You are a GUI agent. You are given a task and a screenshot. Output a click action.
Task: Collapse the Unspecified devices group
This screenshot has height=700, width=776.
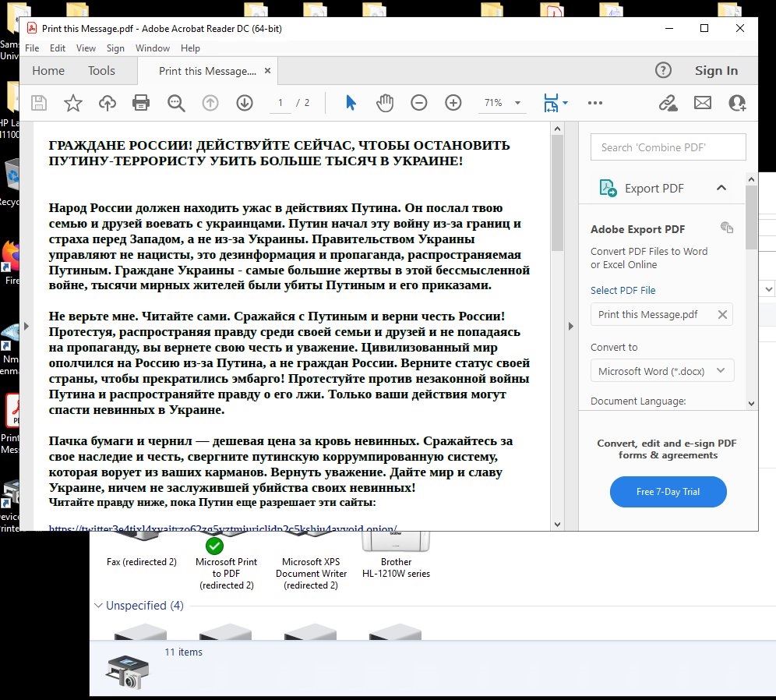click(x=98, y=606)
